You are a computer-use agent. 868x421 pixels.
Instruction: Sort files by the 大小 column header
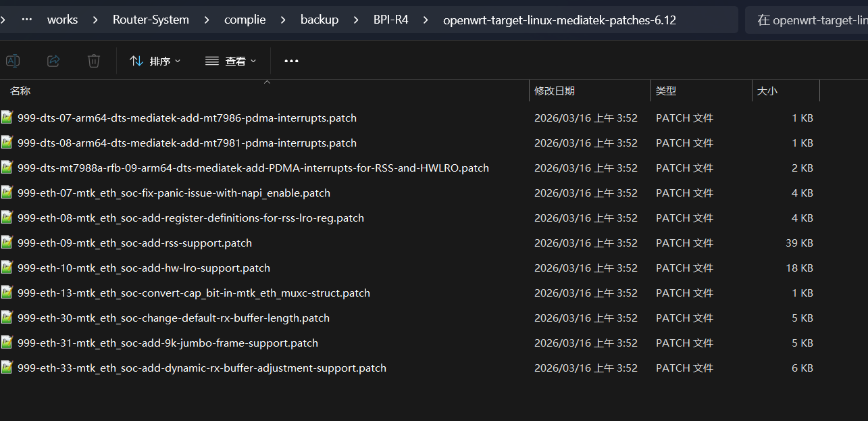pyautogui.click(x=767, y=91)
